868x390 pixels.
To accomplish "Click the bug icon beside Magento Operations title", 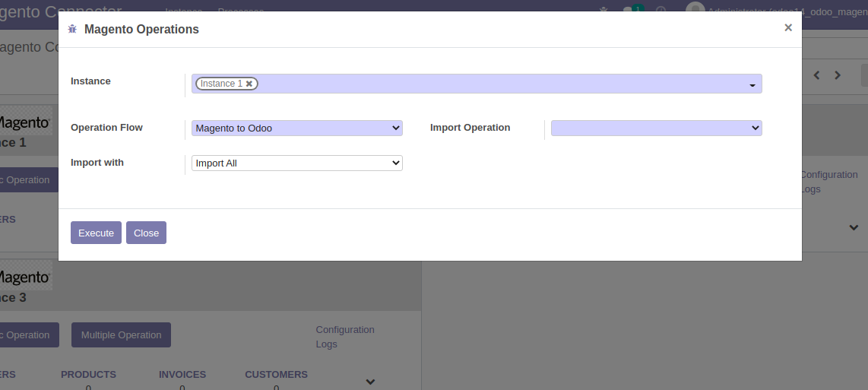I will tap(72, 29).
